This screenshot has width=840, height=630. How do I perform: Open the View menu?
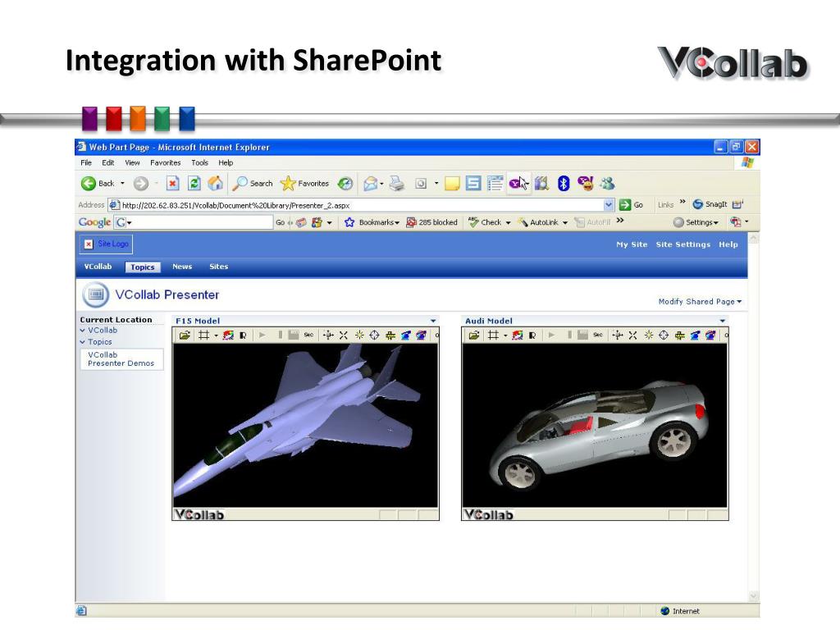pos(132,163)
